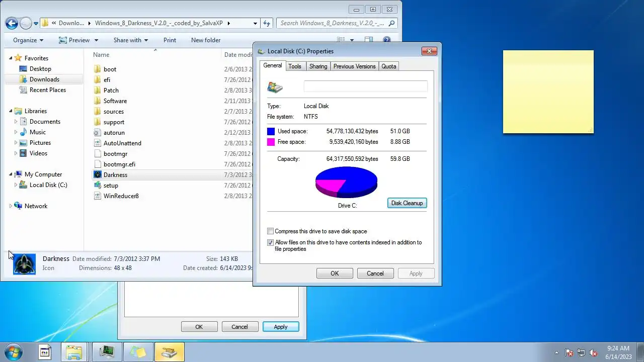Select the efi folder icon

[x=98, y=80]
